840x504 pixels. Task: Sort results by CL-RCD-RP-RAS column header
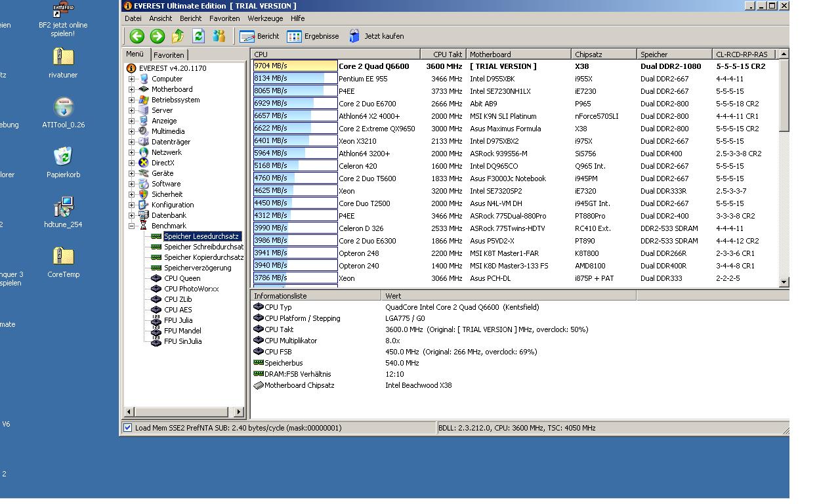coord(744,54)
